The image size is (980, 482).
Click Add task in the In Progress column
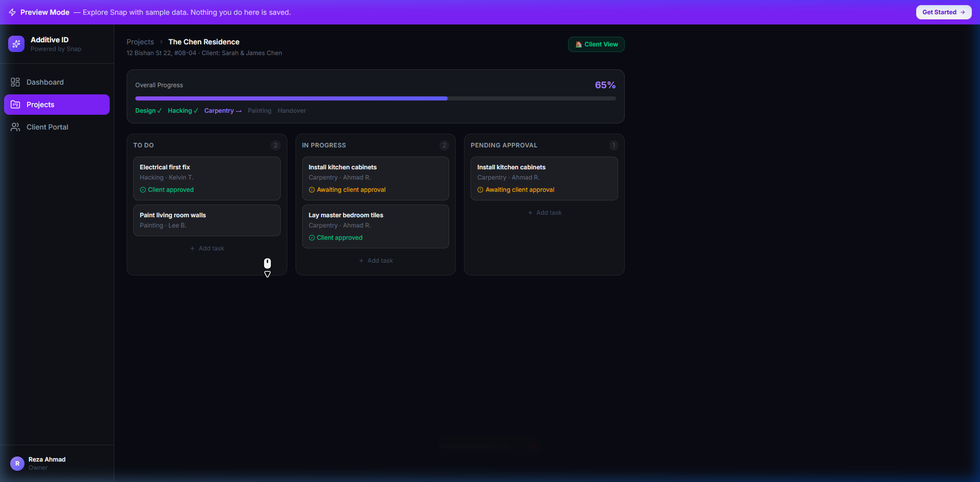click(376, 260)
